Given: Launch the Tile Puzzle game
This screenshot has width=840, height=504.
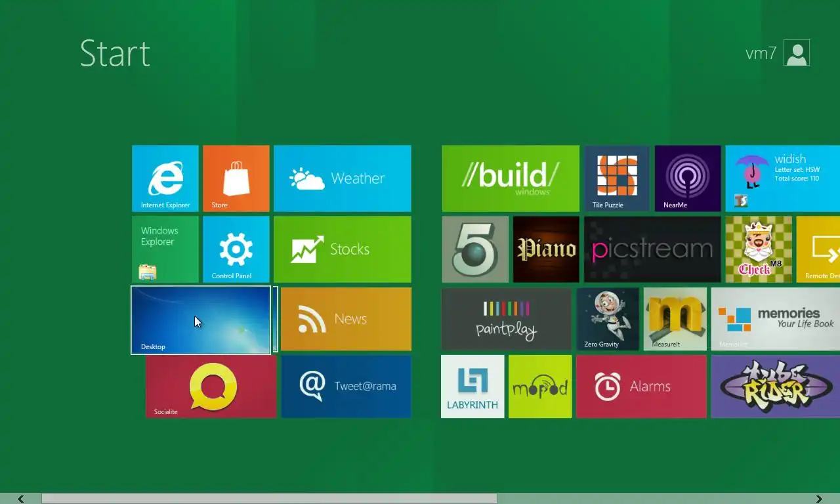Looking at the screenshot, I should pyautogui.click(x=617, y=178).
